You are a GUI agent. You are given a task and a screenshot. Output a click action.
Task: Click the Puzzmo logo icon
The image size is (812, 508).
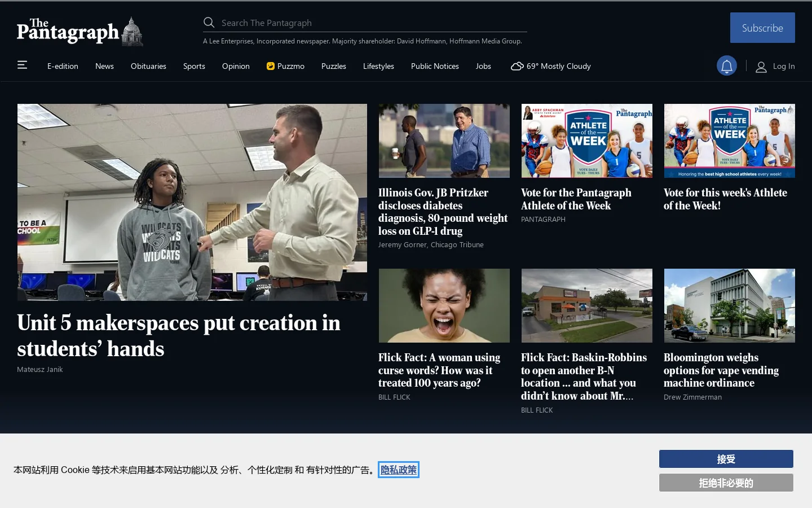(271, 66)
